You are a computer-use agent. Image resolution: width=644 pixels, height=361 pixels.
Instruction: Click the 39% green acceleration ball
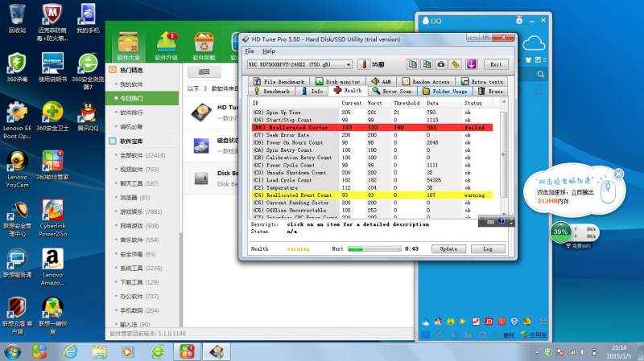point(560,232)
